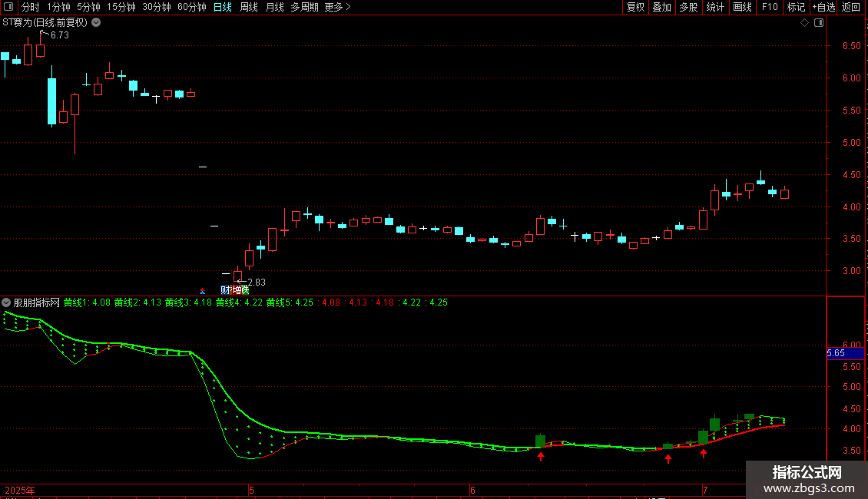The image size is (868, 499).
Task: Click the 黄线4: 4.22 indicator value
Action: coord(239,302)
